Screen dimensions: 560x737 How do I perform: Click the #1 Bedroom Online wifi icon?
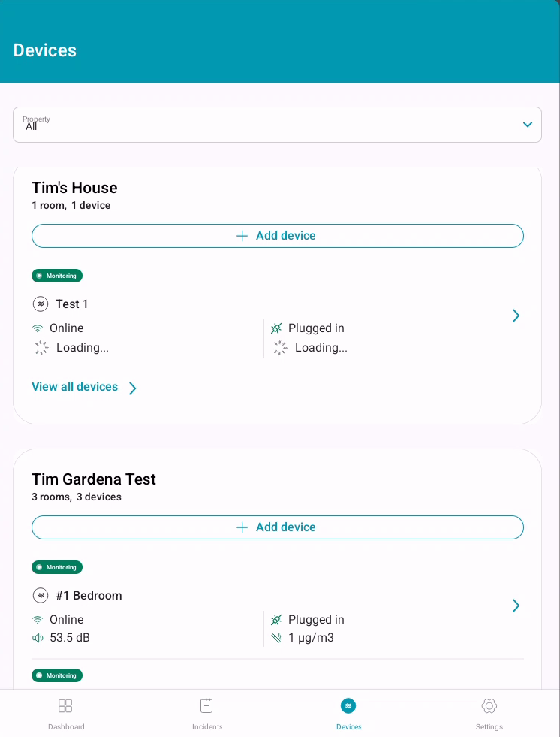click(38, 620)
